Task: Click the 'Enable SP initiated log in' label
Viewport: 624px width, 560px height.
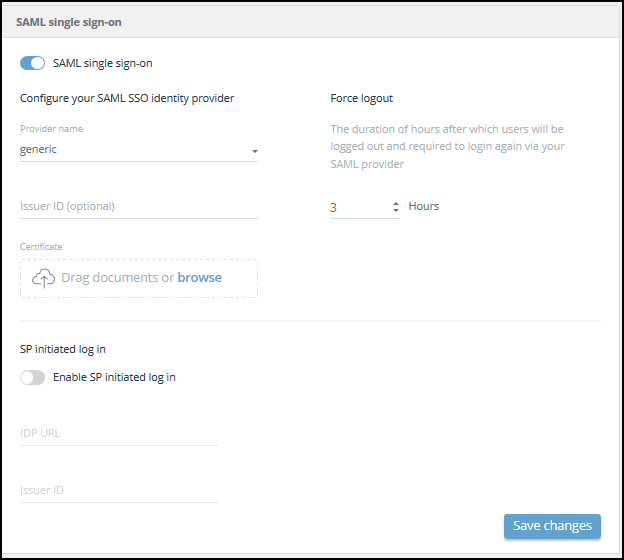Action: [x=114, y=377]
